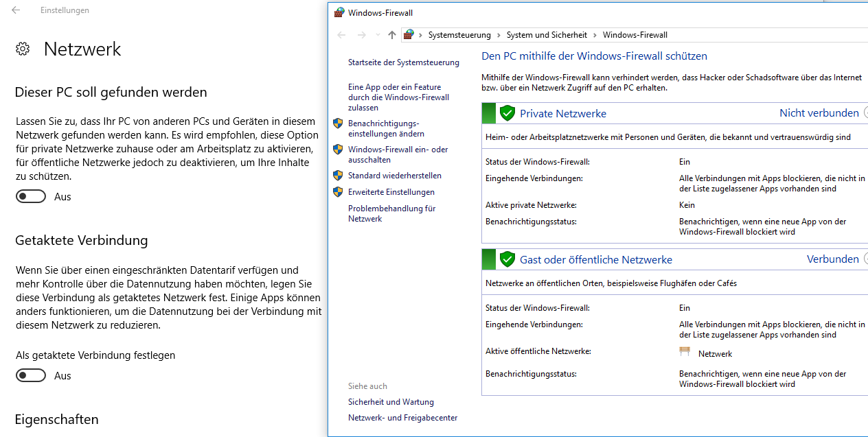Click green shield icon of Gast oder öffentliche Netzwerke
Viewport: 868px width, 437px height.
pyautogui.click(x=507, y=259)
